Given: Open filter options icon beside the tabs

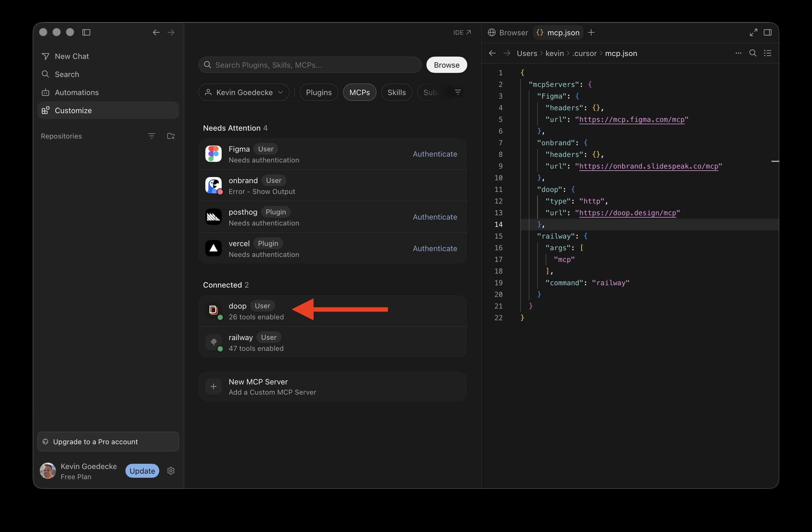Looking at the screenshot, I should coord(458,92).
